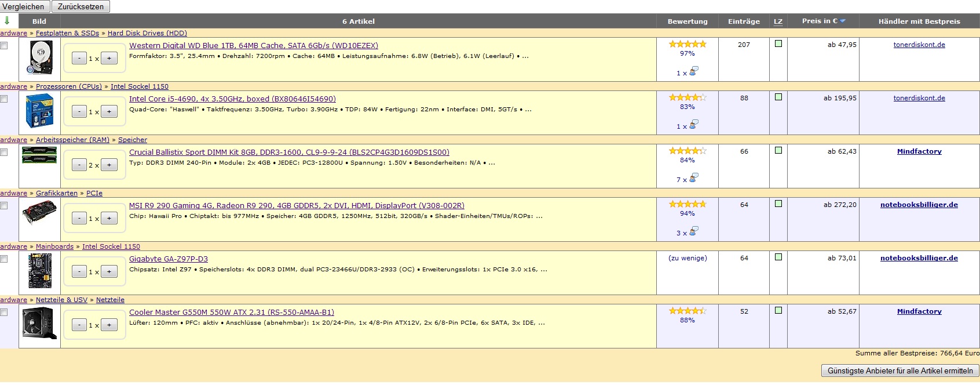This screenshot has height=385, width=980.
Task: Click the MSI graphics card thumbnail
Action: click(x=39, y=212)
